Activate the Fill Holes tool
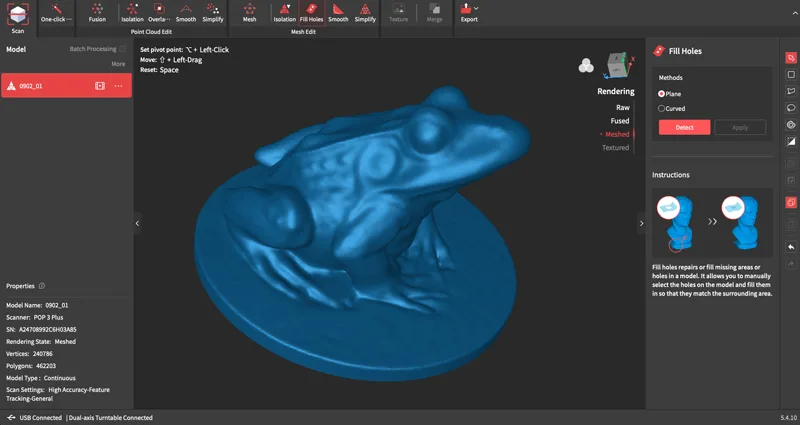The image size is (800, 425). pos(311,13)
